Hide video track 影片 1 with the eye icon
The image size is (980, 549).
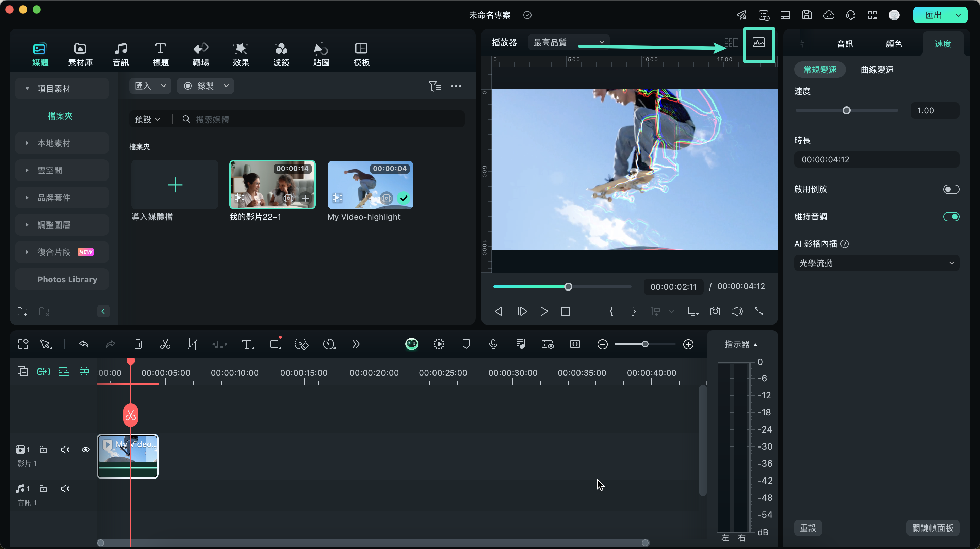tap(86, 450)
